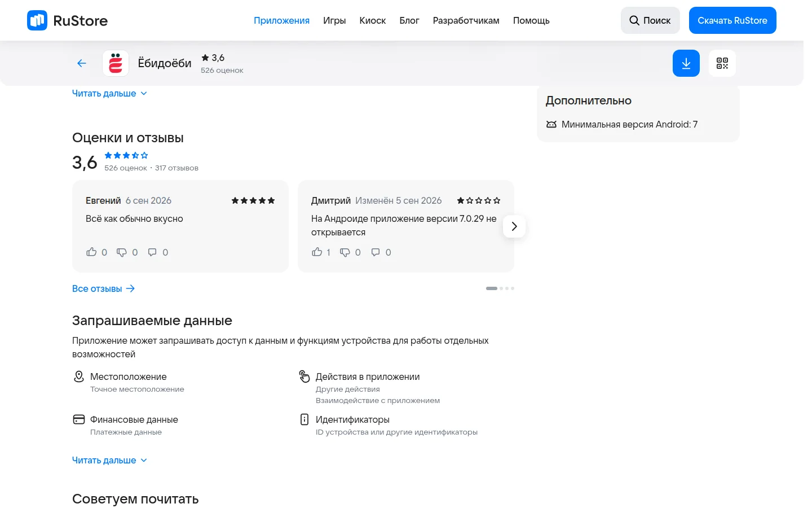This screenshot has height=508, width=812.
Task: Click the star icon next to 3,6 in header
Action: click(205, 58)
